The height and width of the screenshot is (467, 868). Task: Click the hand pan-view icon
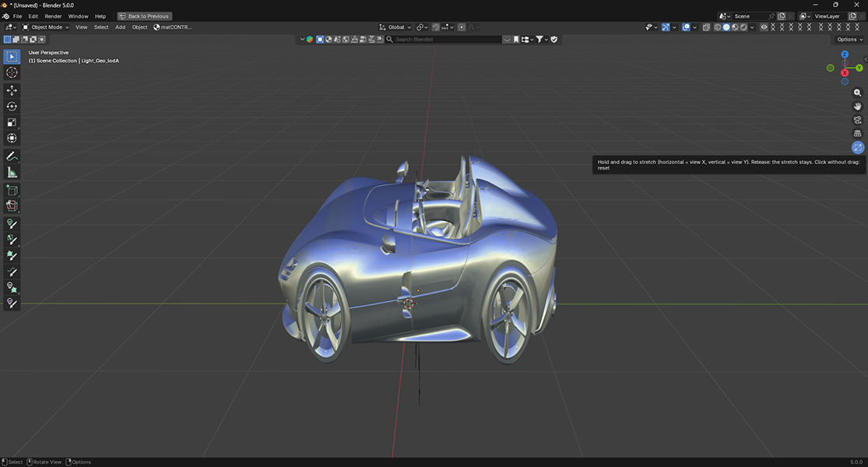(857, 106)
